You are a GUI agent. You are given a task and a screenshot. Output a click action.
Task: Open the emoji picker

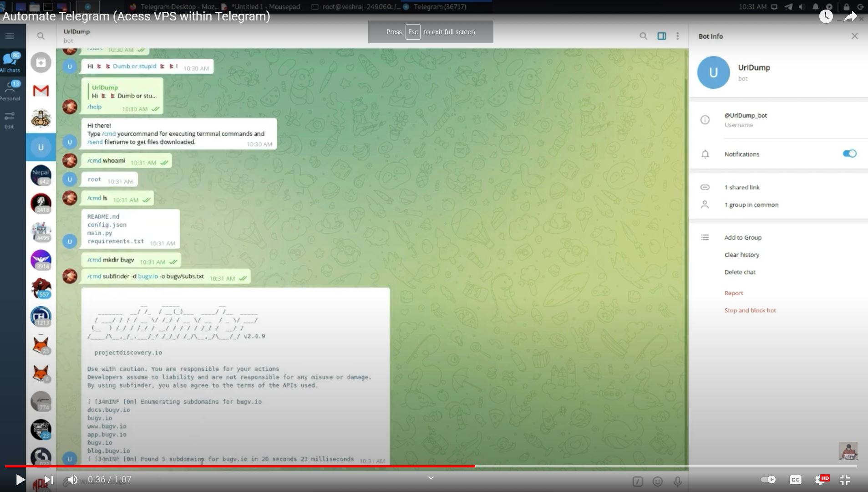(x=657, y=482)
